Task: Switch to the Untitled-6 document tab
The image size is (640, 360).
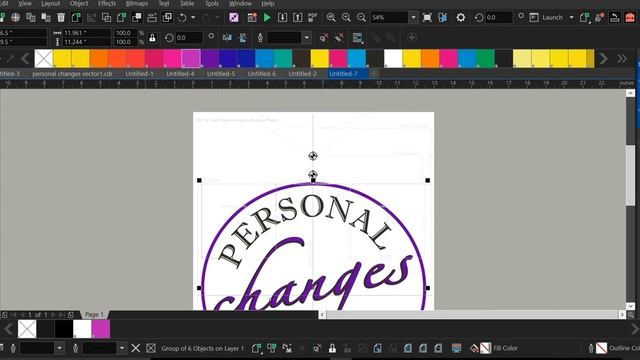Action: [x=262, y=74]
